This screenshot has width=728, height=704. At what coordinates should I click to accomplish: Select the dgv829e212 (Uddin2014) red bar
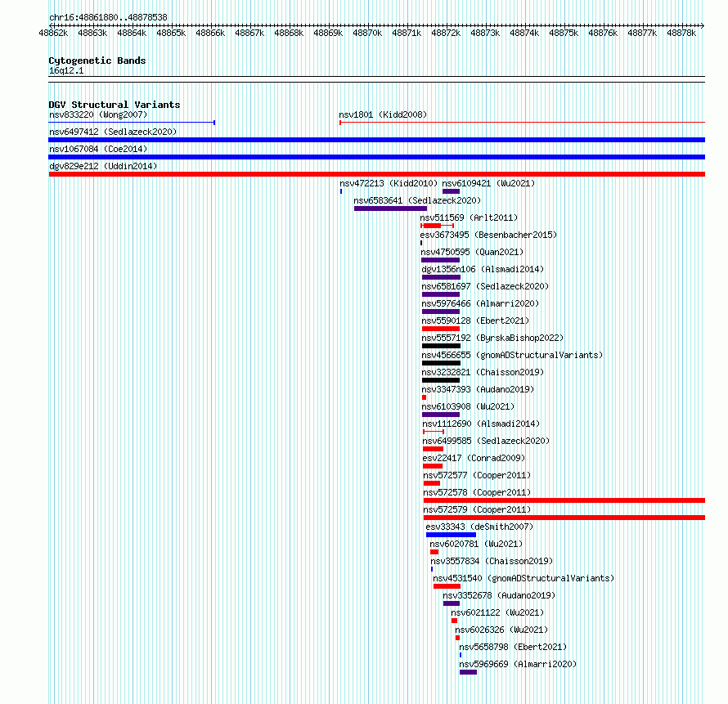[376, 174]
